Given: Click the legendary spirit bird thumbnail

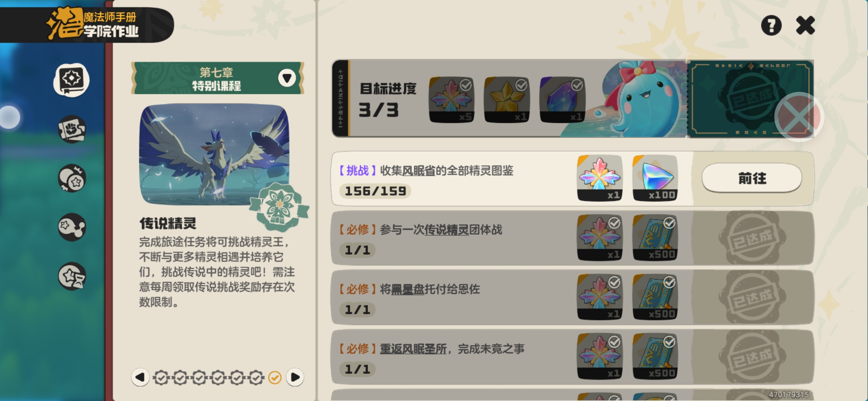Looking at the screenshot, I should (x=214, y=154).
